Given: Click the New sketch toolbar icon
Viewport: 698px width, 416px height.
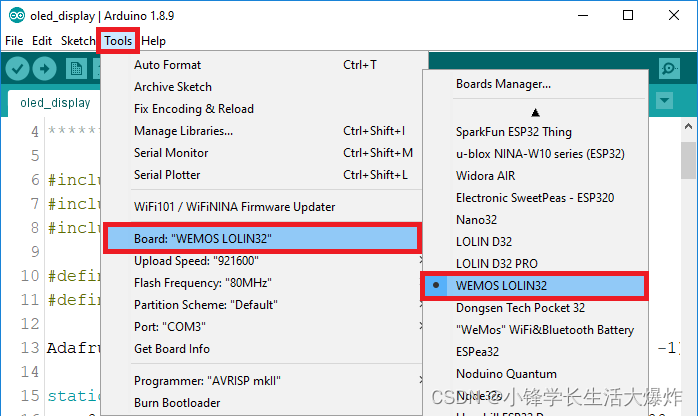Looking at the screenshot, I should [76, 69].
